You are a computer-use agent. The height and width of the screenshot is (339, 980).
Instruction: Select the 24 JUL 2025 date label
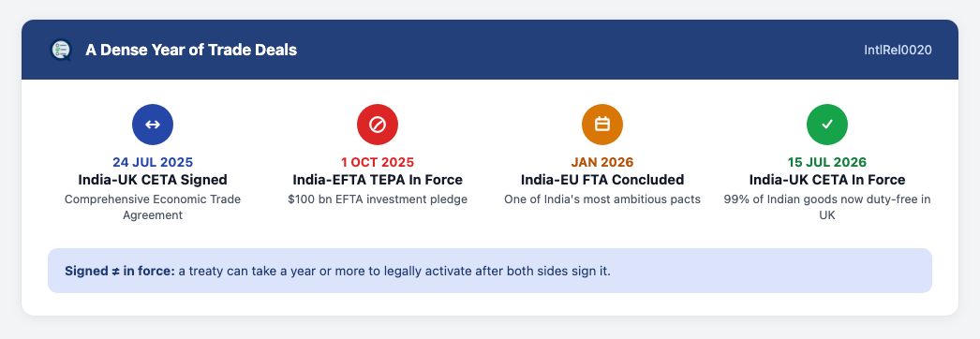tap(153, 162)
